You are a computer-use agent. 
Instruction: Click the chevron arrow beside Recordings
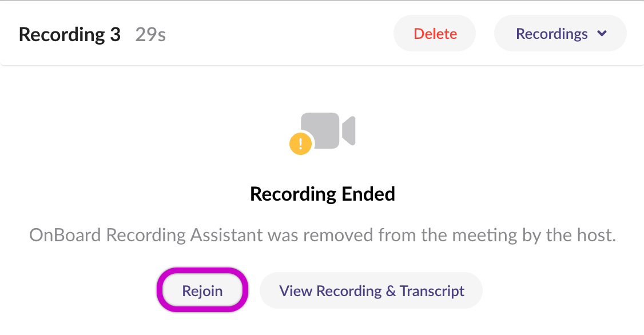602,33
